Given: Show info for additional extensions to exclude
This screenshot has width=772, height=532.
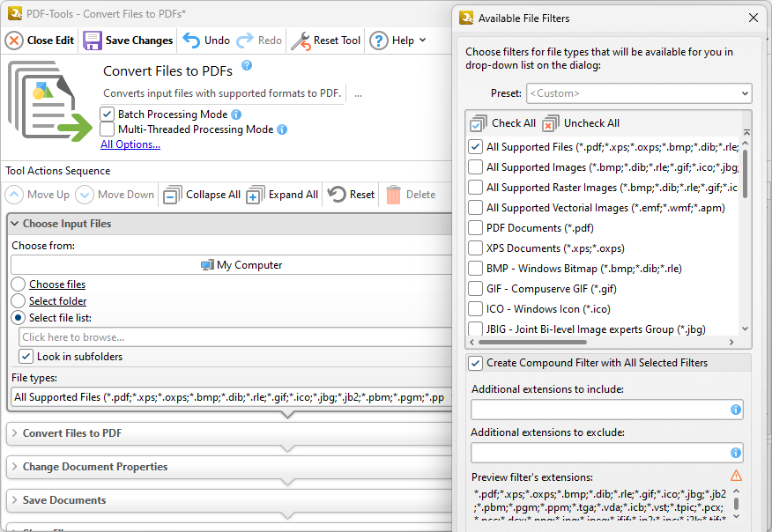Looking at the screenshot, I should click(736, 453).
